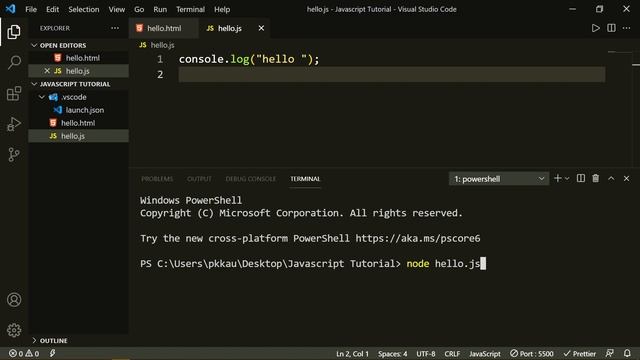Switch to the Output panel tab

tap(199, 179)
